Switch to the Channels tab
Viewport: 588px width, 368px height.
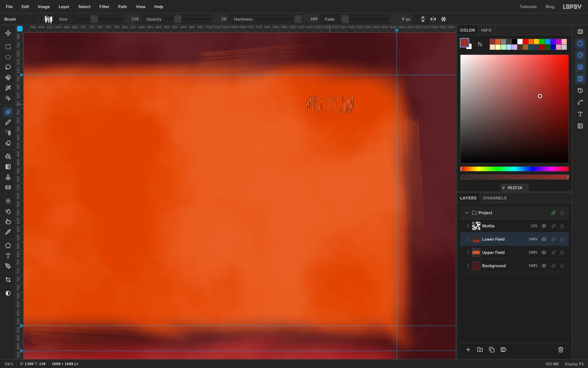point(495,198)
